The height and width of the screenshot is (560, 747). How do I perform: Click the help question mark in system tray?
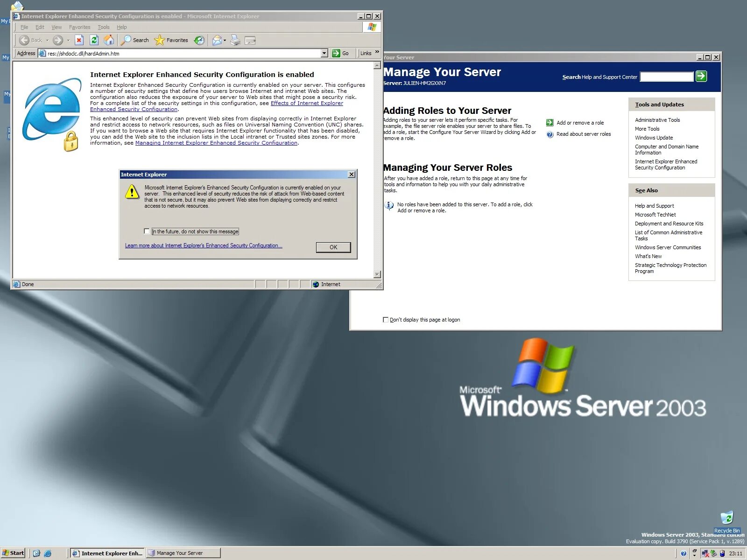tap(684, 553)
